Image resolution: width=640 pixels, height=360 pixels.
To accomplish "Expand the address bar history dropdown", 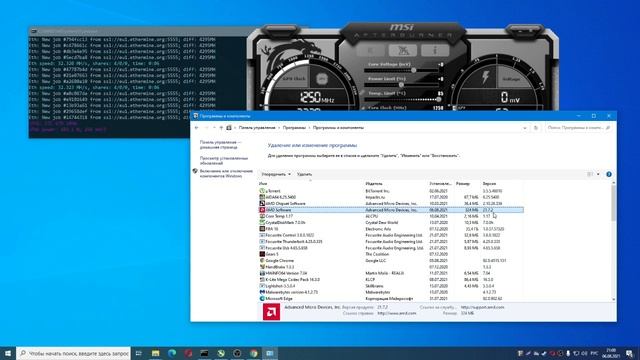I will point(524,128).
